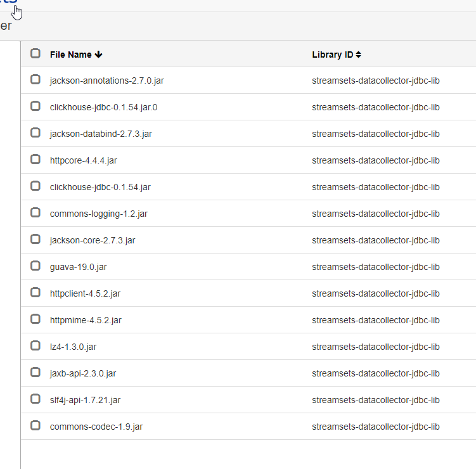Click the file name clickhouse-jdbc-0.1.54.jar
This screenshot has height=469, width=476.
[x=100, y=188]
